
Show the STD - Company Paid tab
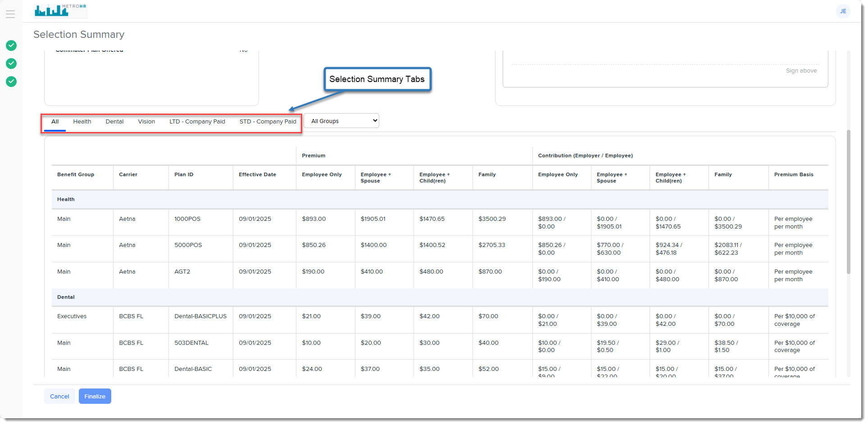268,122
